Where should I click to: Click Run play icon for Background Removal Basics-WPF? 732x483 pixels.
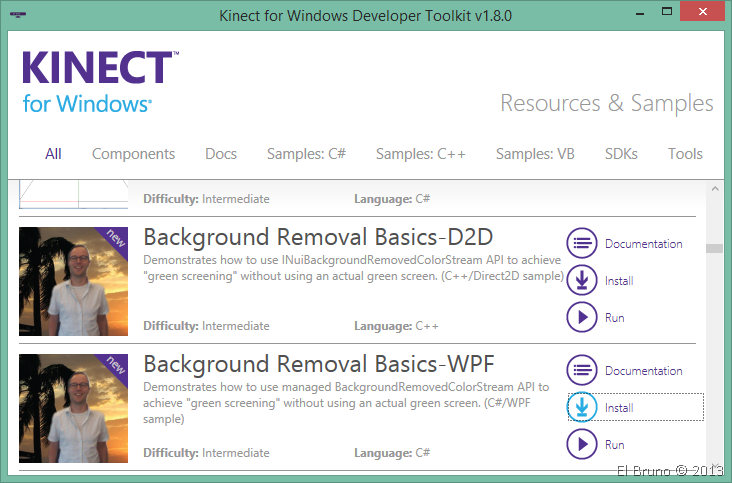click(582, 445)
